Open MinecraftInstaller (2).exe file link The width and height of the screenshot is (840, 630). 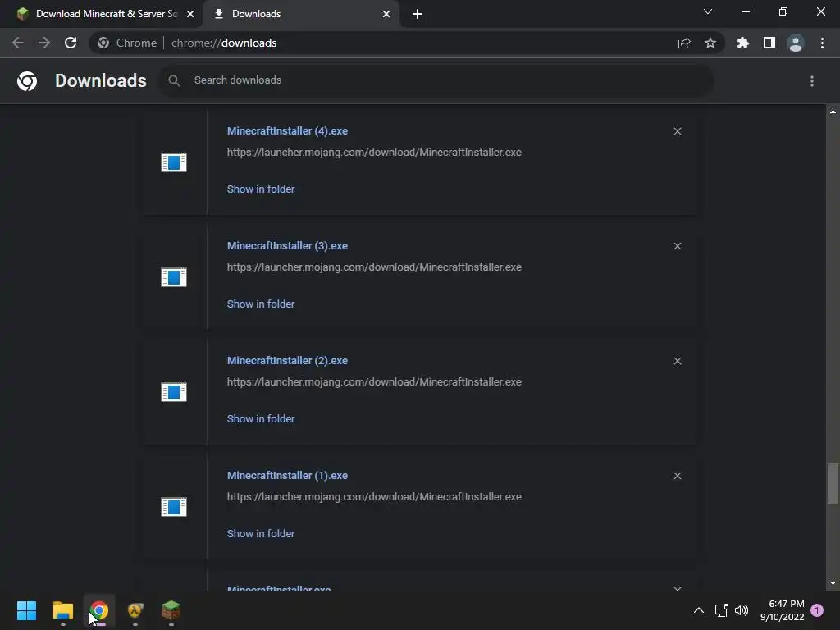tap(287, 361)
